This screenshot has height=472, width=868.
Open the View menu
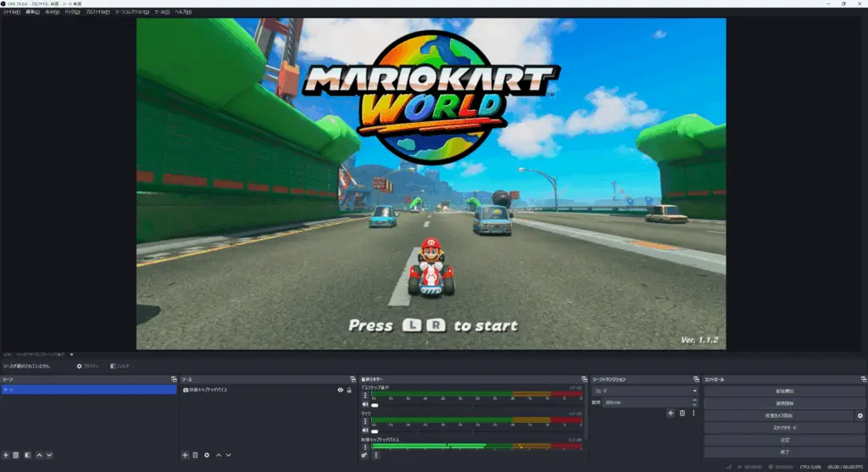coord(52,12)
